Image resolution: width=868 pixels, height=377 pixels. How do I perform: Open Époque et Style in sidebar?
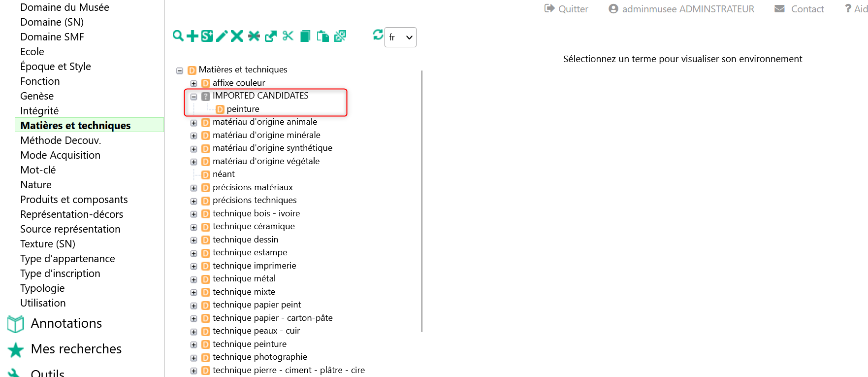[x=56, y=67]
